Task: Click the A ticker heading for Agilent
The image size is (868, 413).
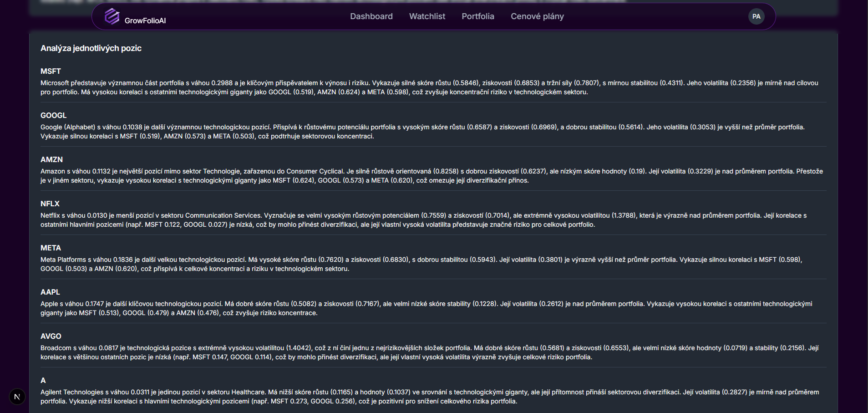Action: [x=43, y=381]
